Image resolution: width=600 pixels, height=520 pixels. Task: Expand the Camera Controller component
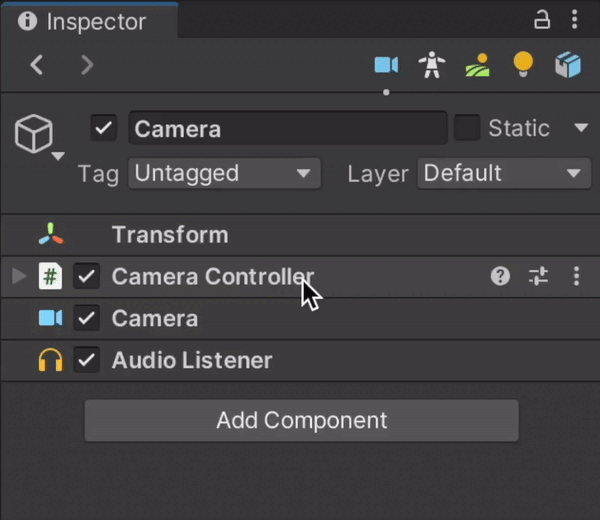[x=19, y=277]
